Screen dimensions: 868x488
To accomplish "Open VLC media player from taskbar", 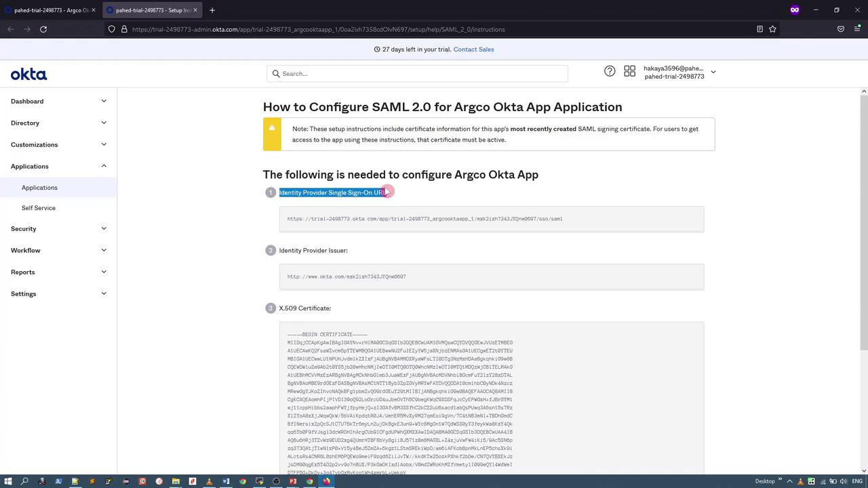I will (209, 481).
